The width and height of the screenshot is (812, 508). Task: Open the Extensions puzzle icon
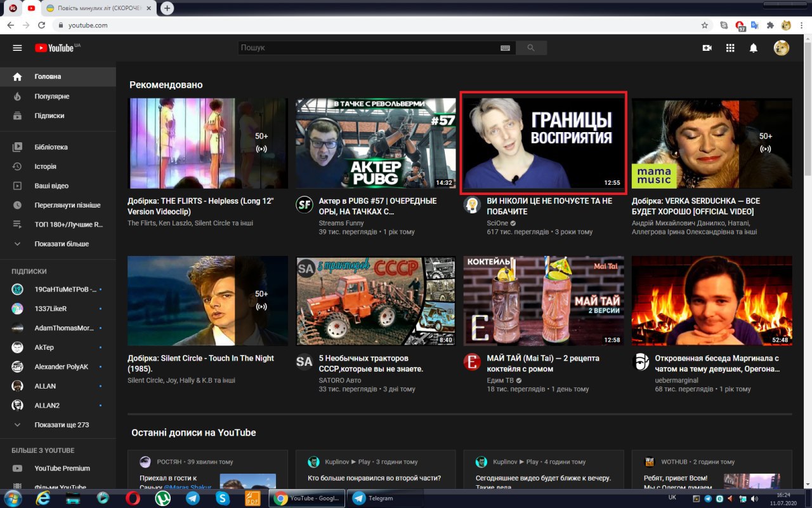click(x=770, y=25)
